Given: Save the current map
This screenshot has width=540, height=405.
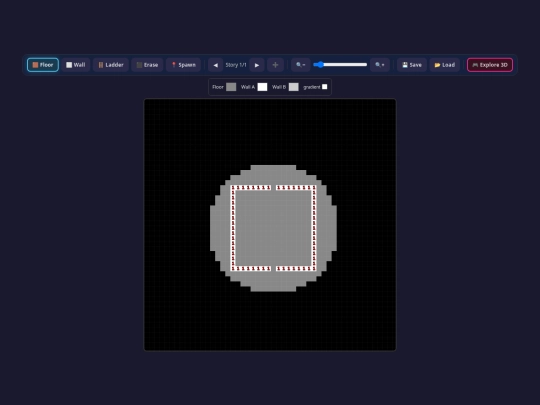Looking at the screenshot, I should point(412,65).
